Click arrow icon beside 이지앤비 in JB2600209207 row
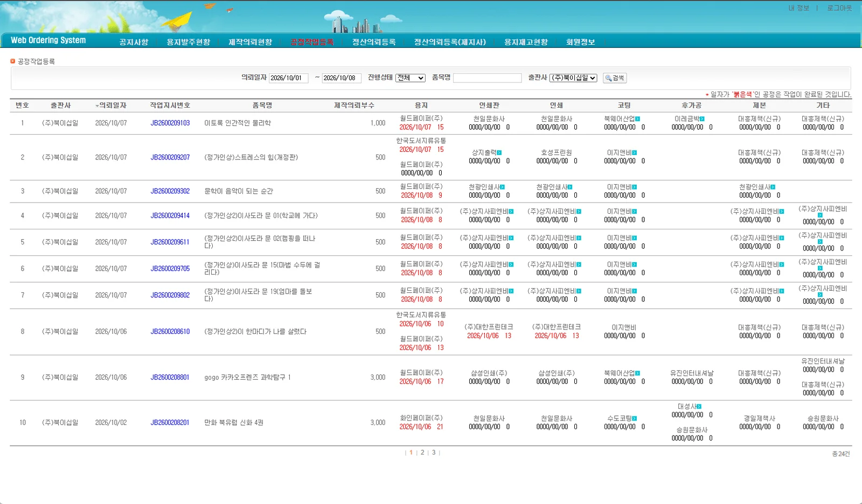862x504 pixels. [635, 153]
